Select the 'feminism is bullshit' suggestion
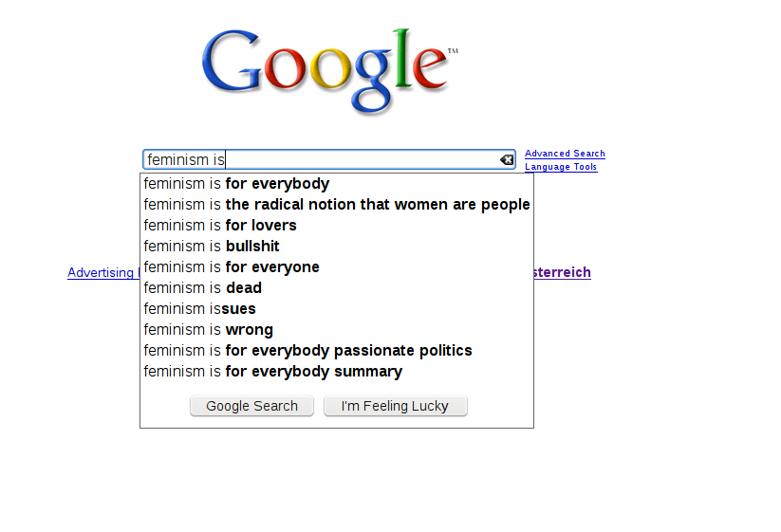This screenshot has height=532, width=781. click(212, 247)
